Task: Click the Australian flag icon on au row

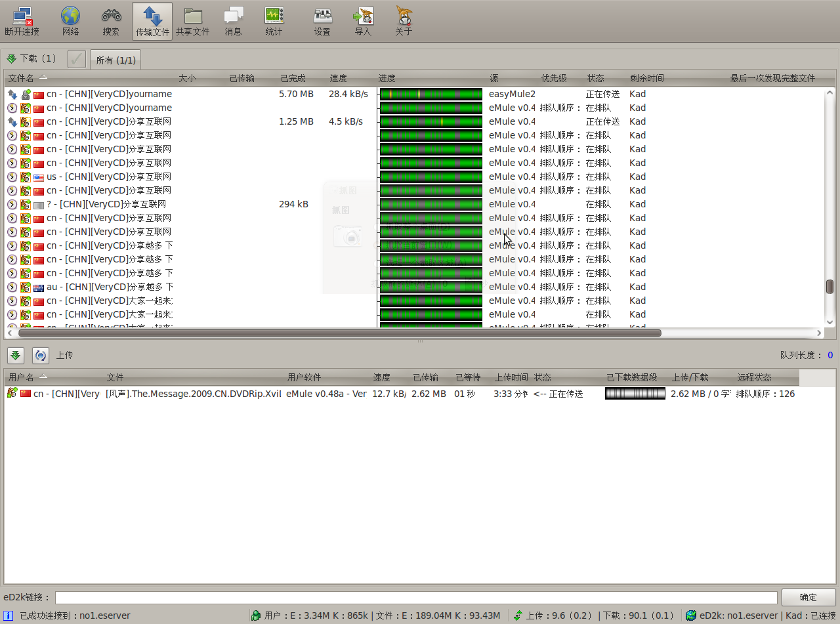Action: coord(39,287)
